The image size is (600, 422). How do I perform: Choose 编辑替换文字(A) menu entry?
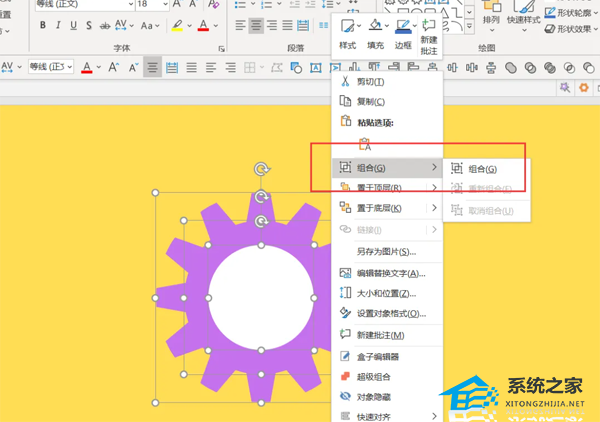click(387, 273)
